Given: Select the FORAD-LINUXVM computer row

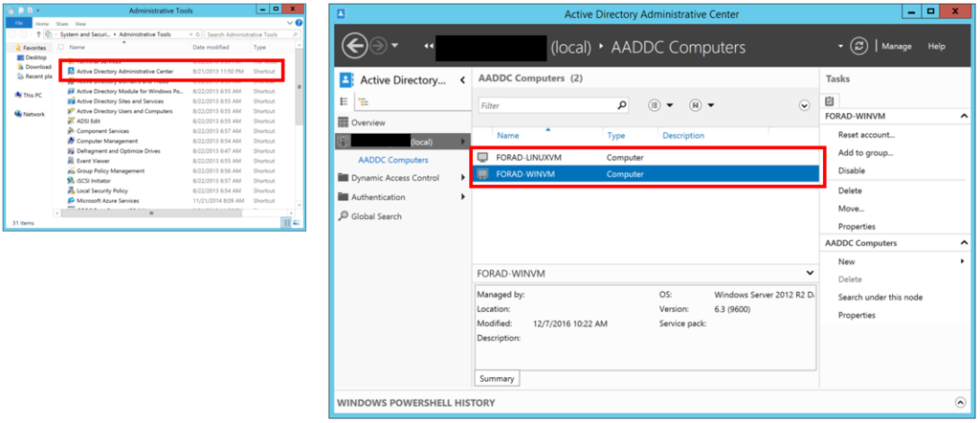Looking at the screenshot, I should 646,158.
